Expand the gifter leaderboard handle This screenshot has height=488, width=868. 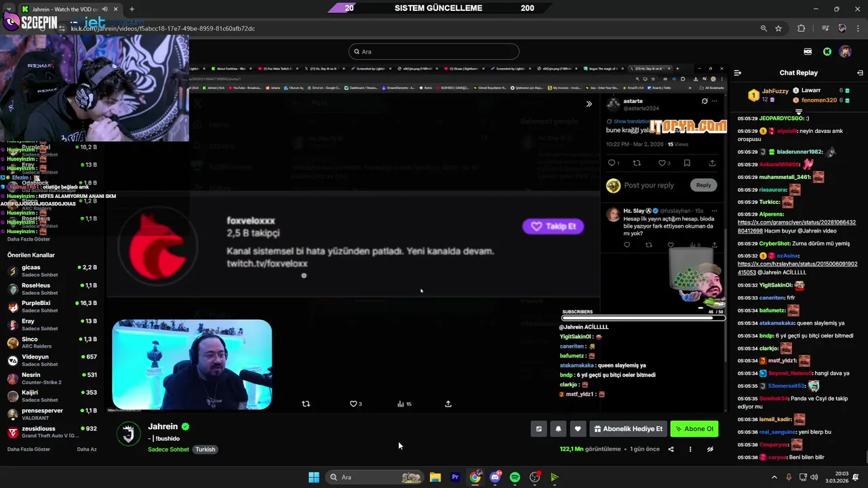[799, 111]
